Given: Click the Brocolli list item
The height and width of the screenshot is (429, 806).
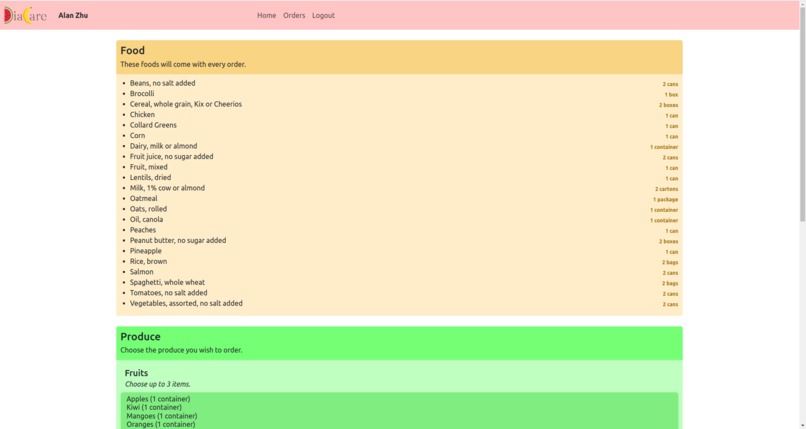Looking at the screenshot, I should click(x=142, y=94).
